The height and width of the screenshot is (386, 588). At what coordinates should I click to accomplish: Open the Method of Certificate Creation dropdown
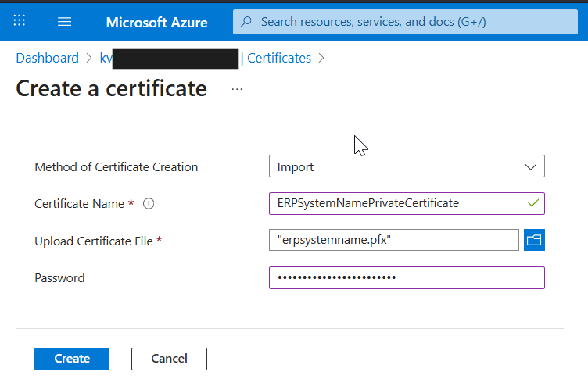coord(407,166)
